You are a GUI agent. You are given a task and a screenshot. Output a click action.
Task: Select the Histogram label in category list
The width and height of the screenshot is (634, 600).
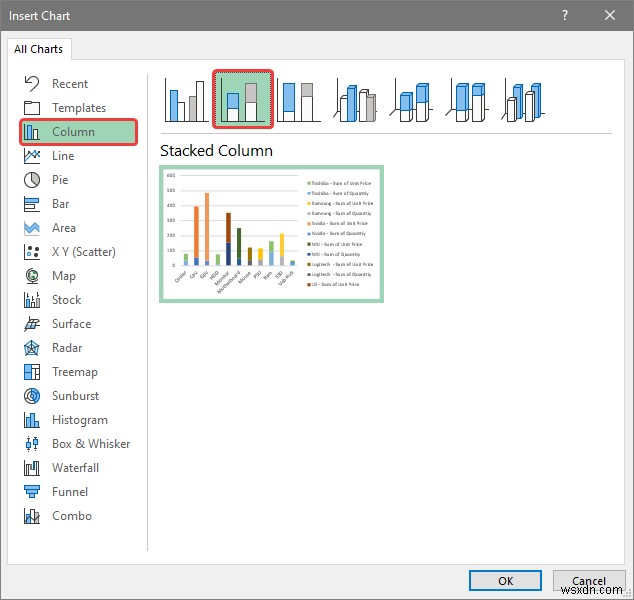[80, 420]
